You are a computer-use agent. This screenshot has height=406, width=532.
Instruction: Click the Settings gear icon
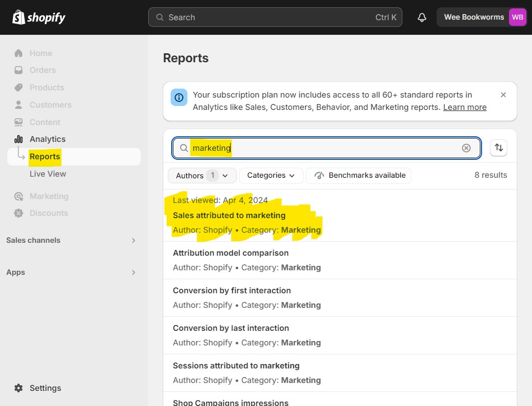pos(19,388)
